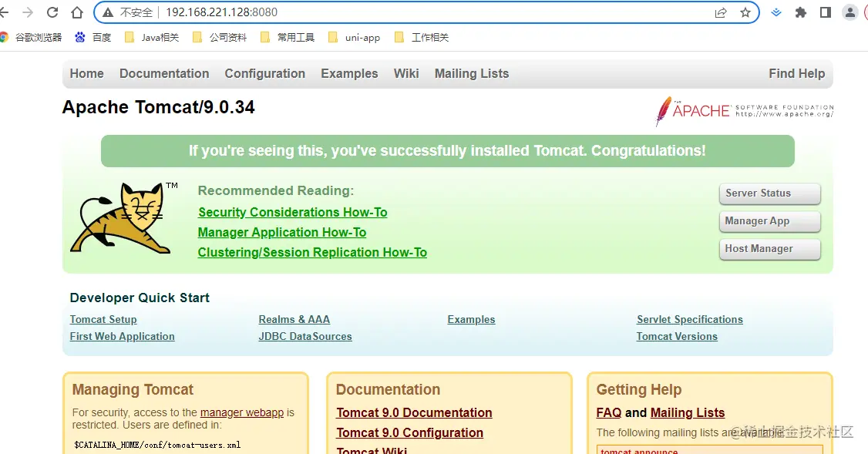Open the Mailing Lists nav item in top bar
Viewport: 868px width, 454px height.
472,74
